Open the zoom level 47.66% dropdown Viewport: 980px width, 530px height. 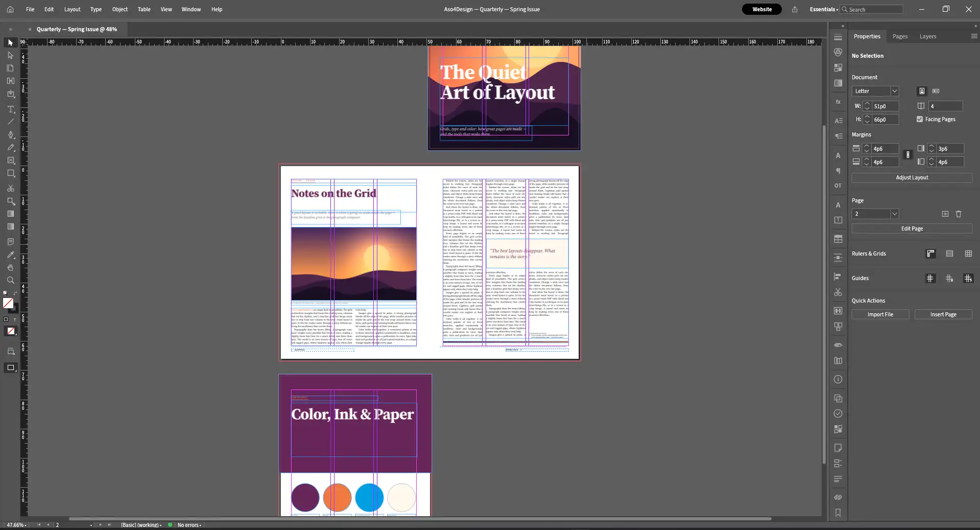coord(16,525)
